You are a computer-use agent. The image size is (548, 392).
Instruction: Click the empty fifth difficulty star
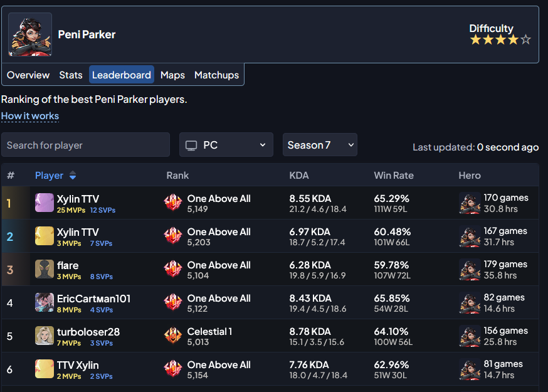point(525,40)
